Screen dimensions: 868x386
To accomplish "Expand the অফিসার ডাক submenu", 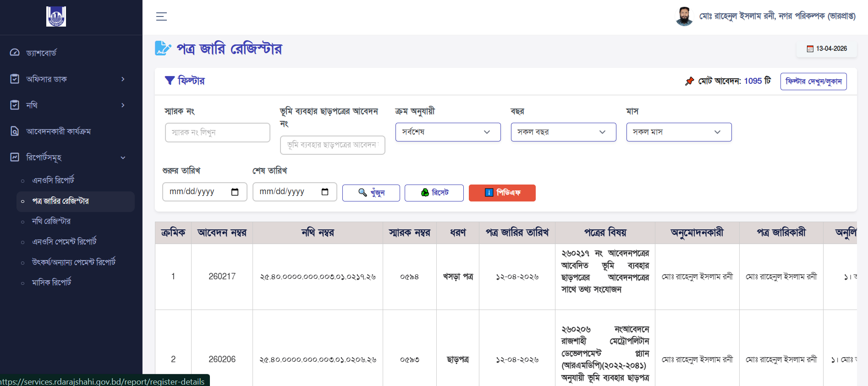I will (123, 79).
